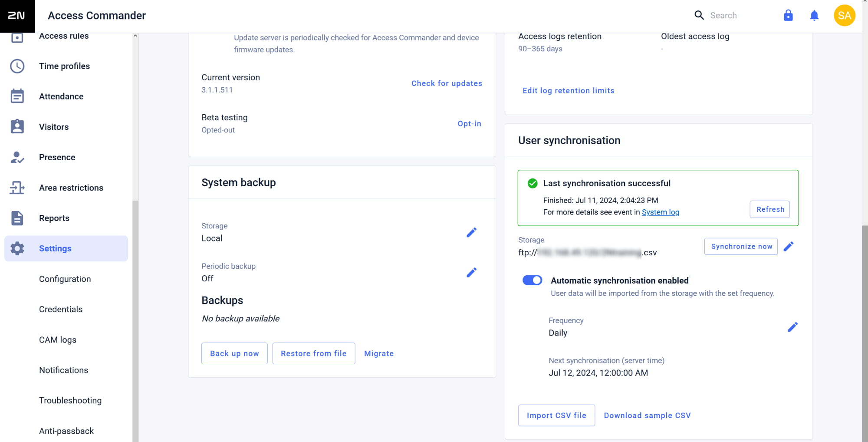This screenshot has height=442, width=868.
Task: Click the Migrate button
Action: (x=379, y=353)
